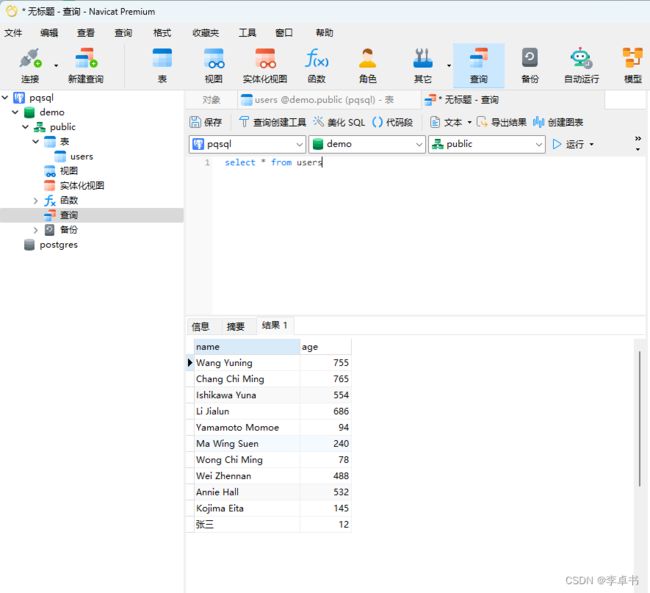Click the 连接 (Connection) toolbar icon
Viewport: 650px width, 593px height.
coord(30,66)
